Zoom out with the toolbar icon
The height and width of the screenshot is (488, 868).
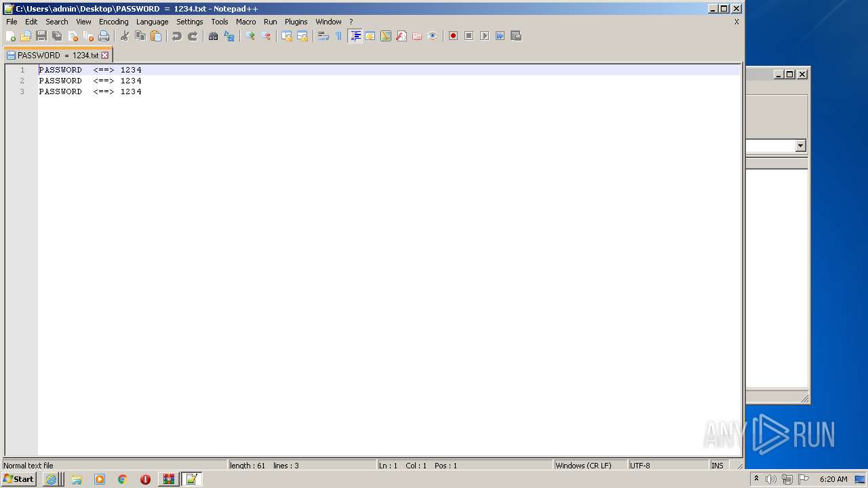tap(266, 36)
